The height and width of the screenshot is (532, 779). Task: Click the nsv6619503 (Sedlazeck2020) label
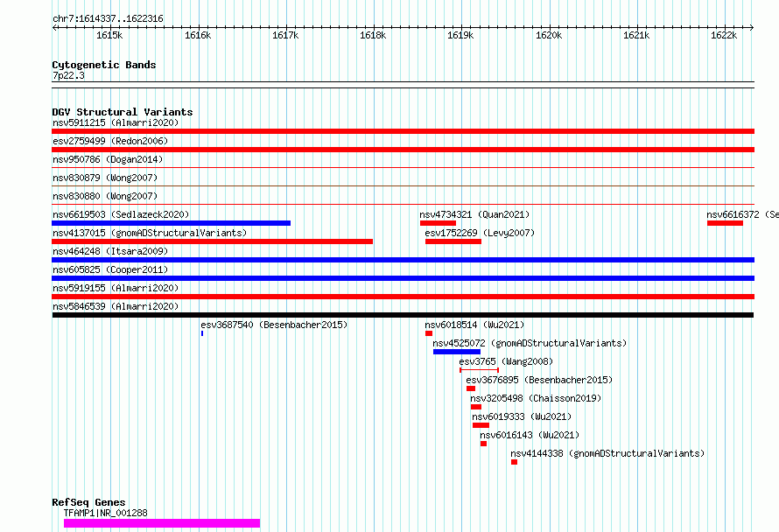(x=121, y=214)
